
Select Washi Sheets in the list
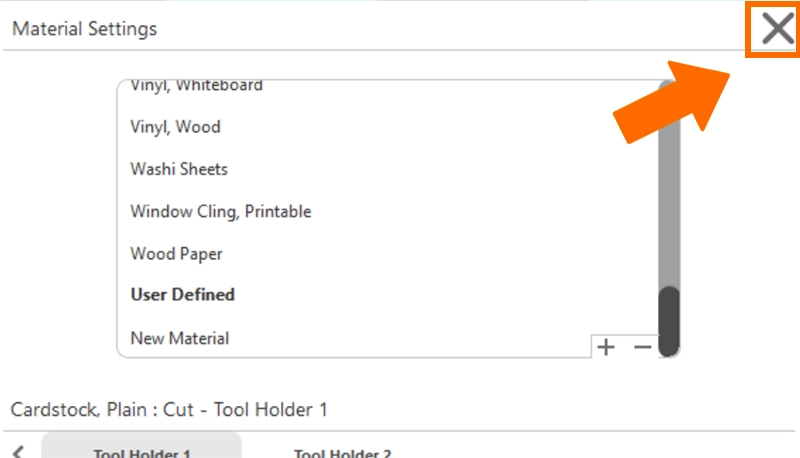tap(179, 169)
